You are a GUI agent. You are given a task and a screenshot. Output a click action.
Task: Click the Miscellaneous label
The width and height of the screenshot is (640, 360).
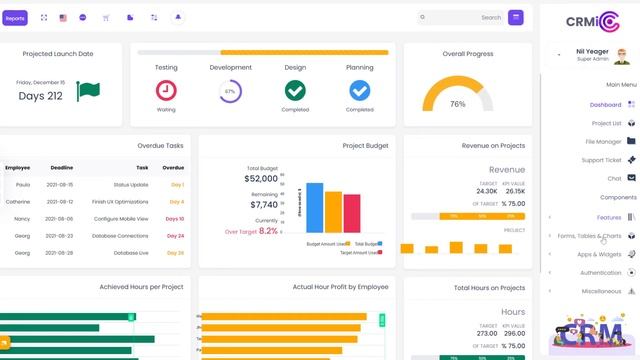(601, 291)
